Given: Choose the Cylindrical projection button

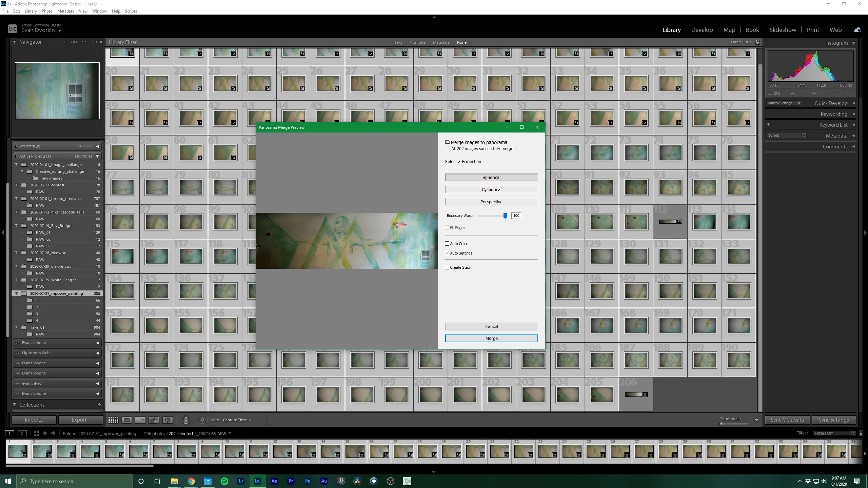Looking at the screenshot, I should tap(491, 190).
